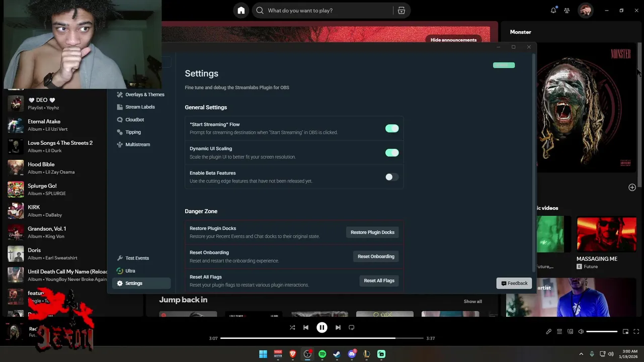644x362 pixels.
Task: Open Windows Start menu
Action: 263,354
